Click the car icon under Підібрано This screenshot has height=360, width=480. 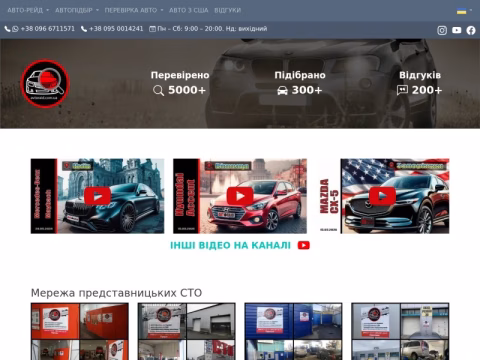pos(282,90)
